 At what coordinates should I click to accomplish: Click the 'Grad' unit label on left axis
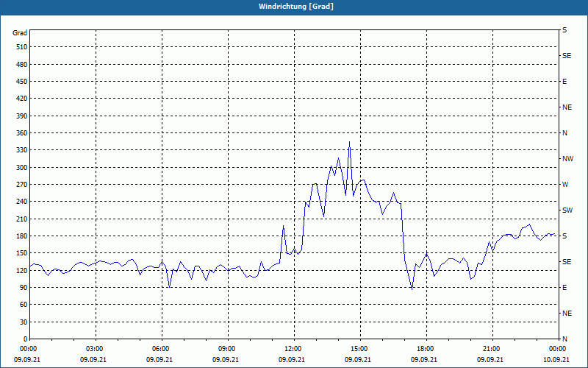click(20, 33)
